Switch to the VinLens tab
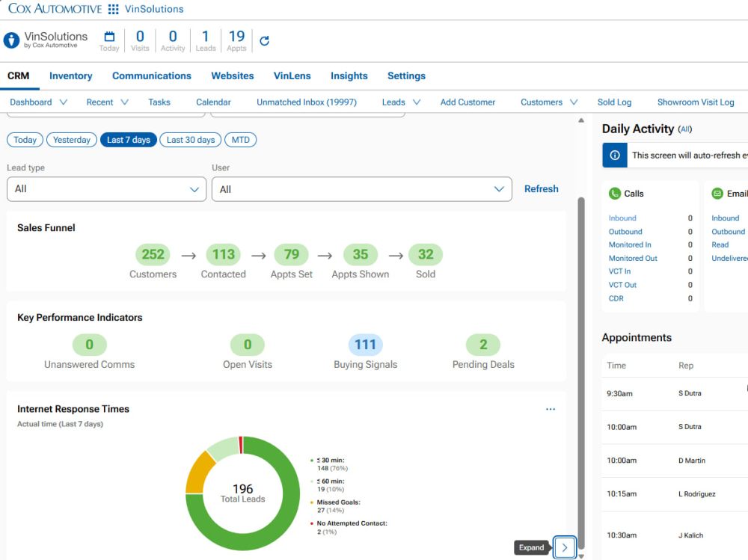This screenshot has height=560, width=748. [292, 76]
